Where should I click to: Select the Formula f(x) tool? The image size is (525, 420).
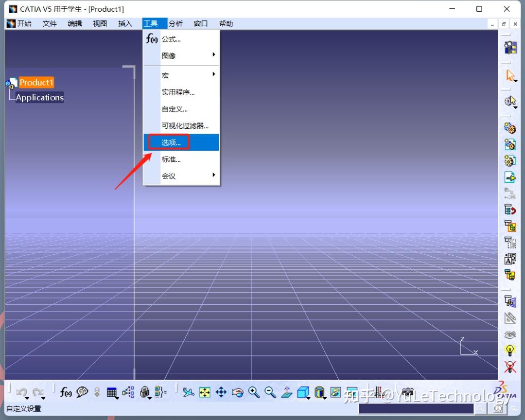[x=66, y=392]
